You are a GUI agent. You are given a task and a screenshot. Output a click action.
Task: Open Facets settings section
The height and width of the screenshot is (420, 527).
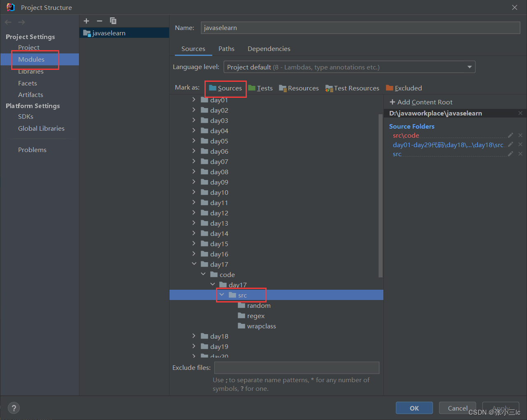click(x=28, y=83)
